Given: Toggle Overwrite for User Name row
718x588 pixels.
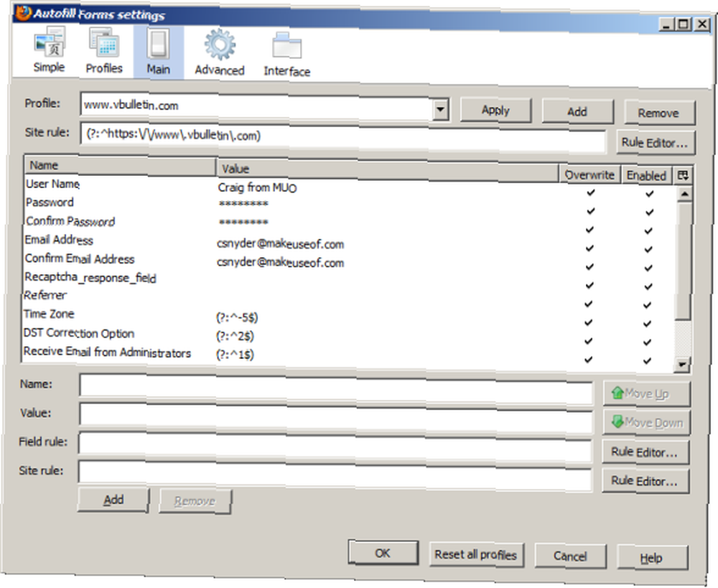Looking at the screenshot, I should pyautogui.click(x=591, y=192).
